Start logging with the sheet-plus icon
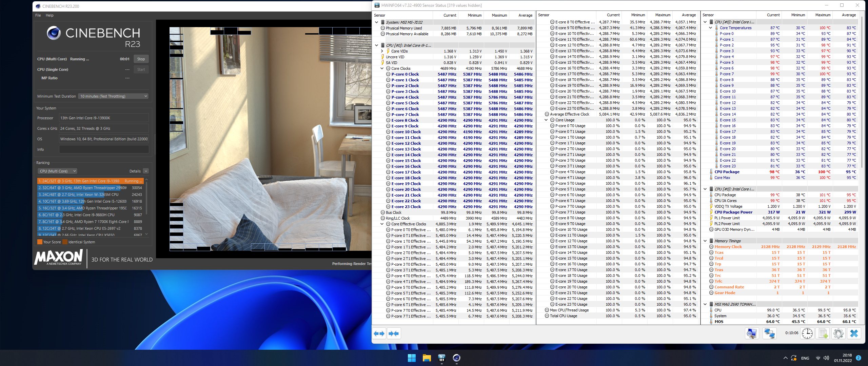868x366 pixels. pos(823,333)
